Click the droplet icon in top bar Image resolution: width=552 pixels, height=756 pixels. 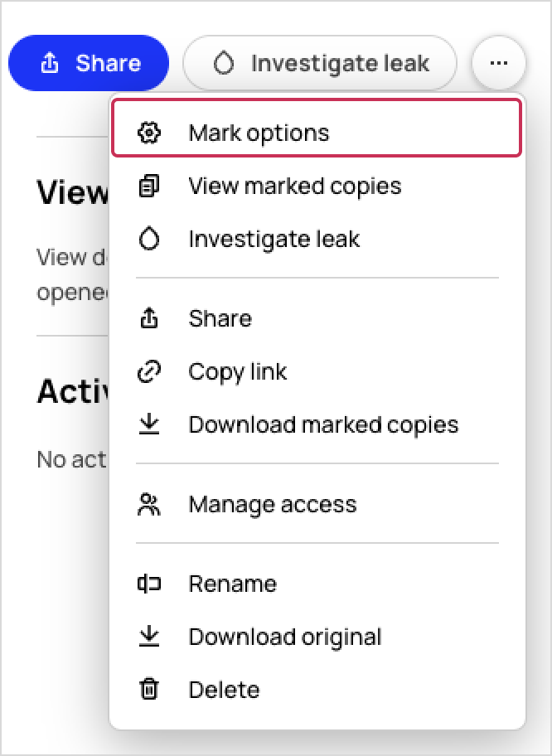(x=224, y=63)
